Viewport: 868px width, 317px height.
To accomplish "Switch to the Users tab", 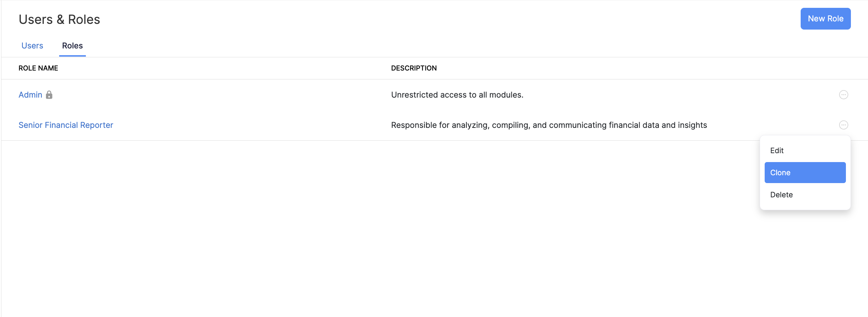I will (x=32, y=46).
